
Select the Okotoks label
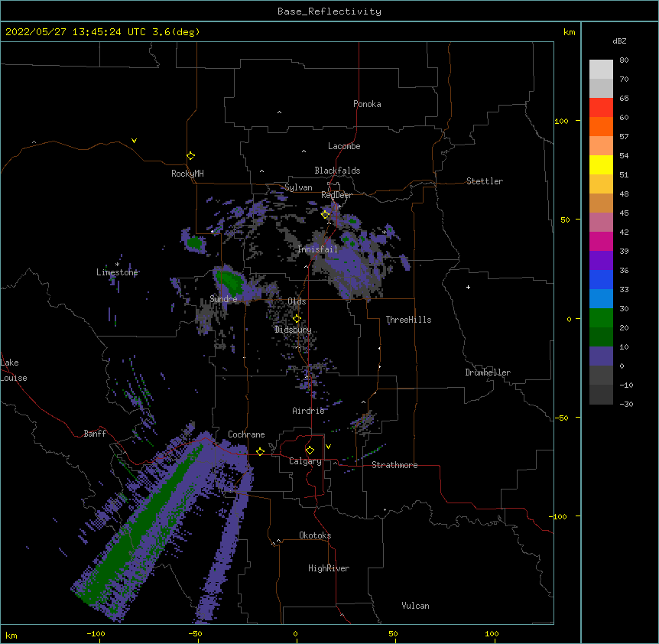[315, 535]
